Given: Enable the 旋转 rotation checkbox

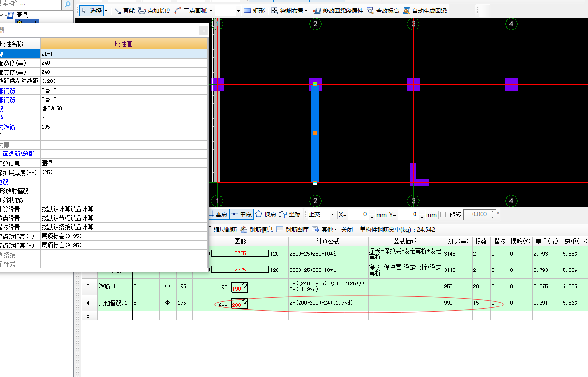Looking at the screenshot, I should click(443, 214).
